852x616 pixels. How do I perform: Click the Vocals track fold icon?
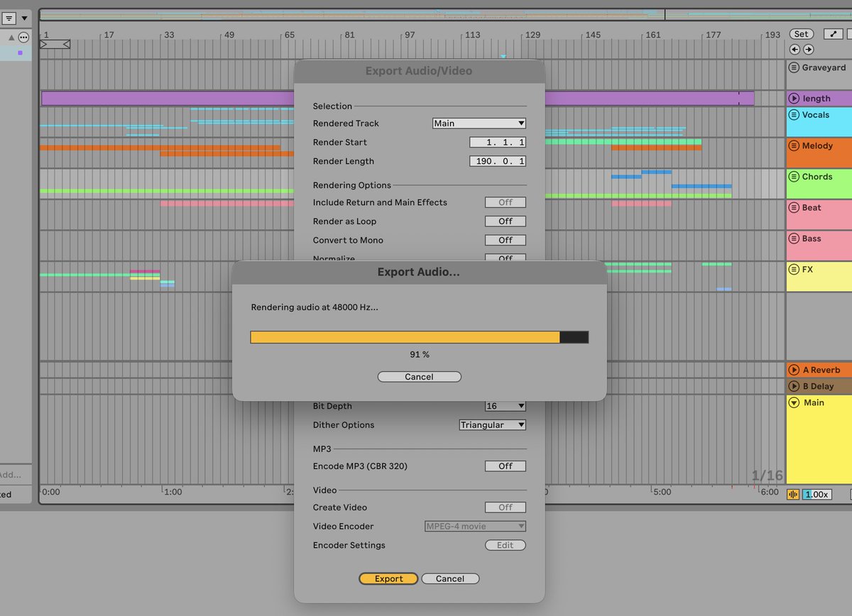point(794,114)
